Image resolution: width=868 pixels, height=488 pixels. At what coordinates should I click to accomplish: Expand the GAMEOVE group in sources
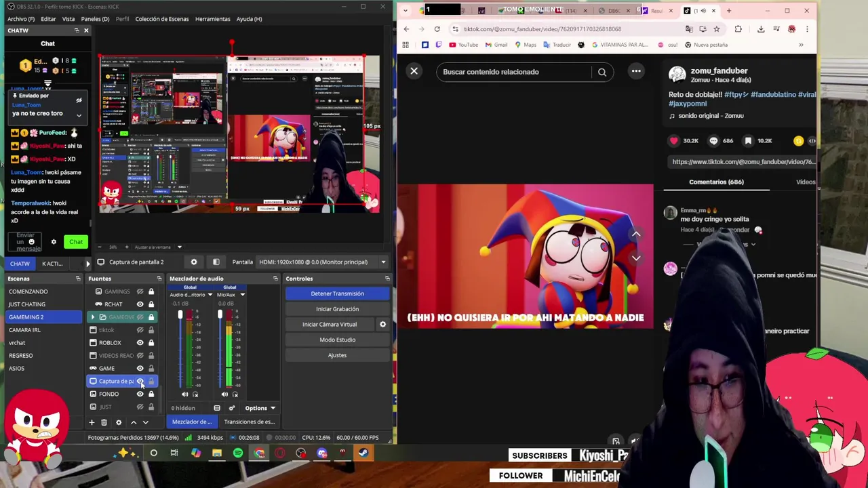coord(93,317)
